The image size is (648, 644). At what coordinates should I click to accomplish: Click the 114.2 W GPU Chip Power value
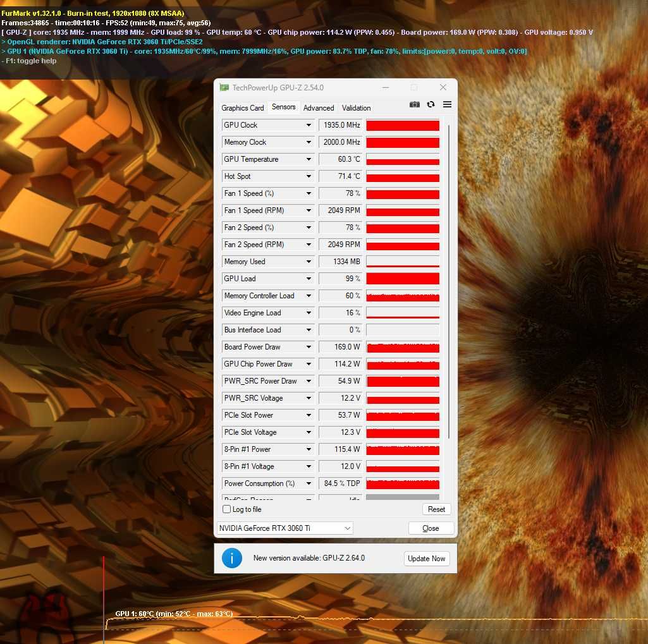pyautogui.click(x=341, y=364)
